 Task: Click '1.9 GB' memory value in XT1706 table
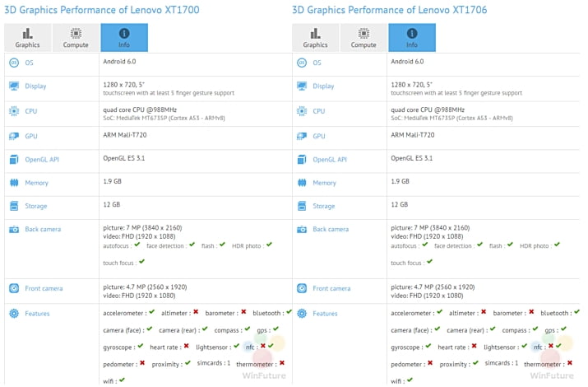coord(400,181)
